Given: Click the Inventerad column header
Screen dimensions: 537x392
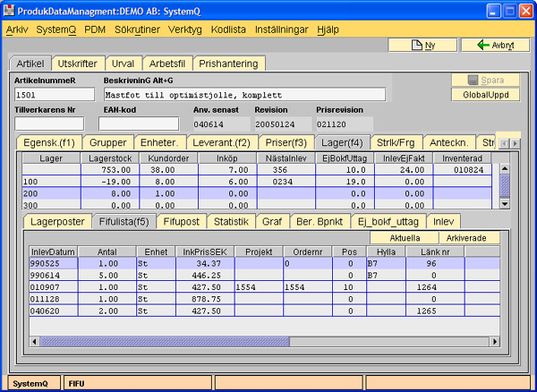Looking at the screenshot, I should pyautogui.click(x=462, y=158).
